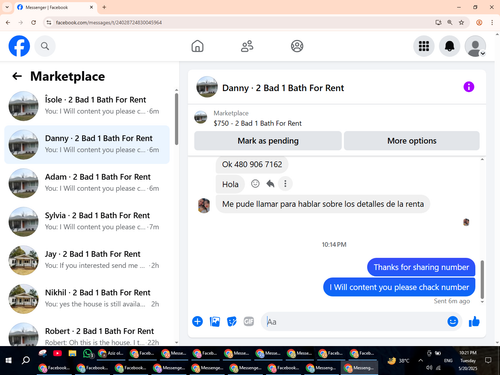This screenshot has width=500, height=375.
Task: Click sender avatar beside Spanish message
Action: 204,205
